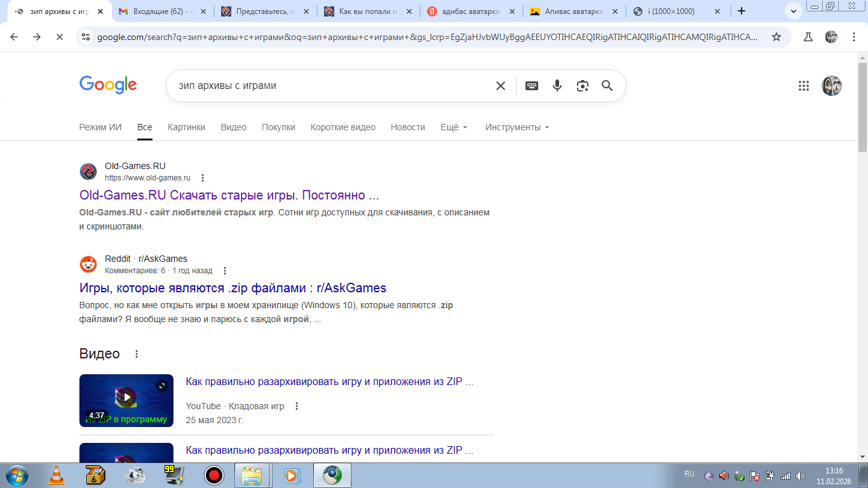Go to the Google homepage via logo
Viewport: 868px width, 488px height.
pos(108,85)
